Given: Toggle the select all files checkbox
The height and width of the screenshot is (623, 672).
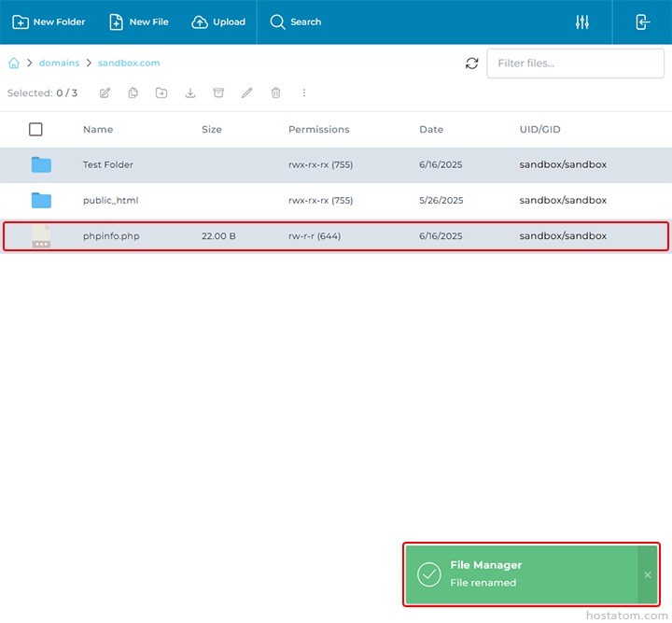Looking at the screenshot, I should coord(35,130).
